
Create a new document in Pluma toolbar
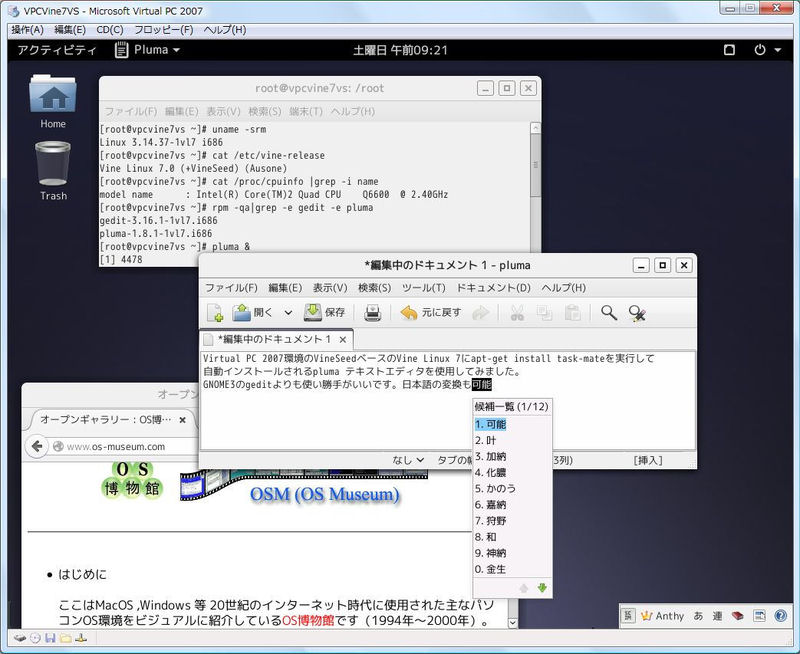pos(215,312)
